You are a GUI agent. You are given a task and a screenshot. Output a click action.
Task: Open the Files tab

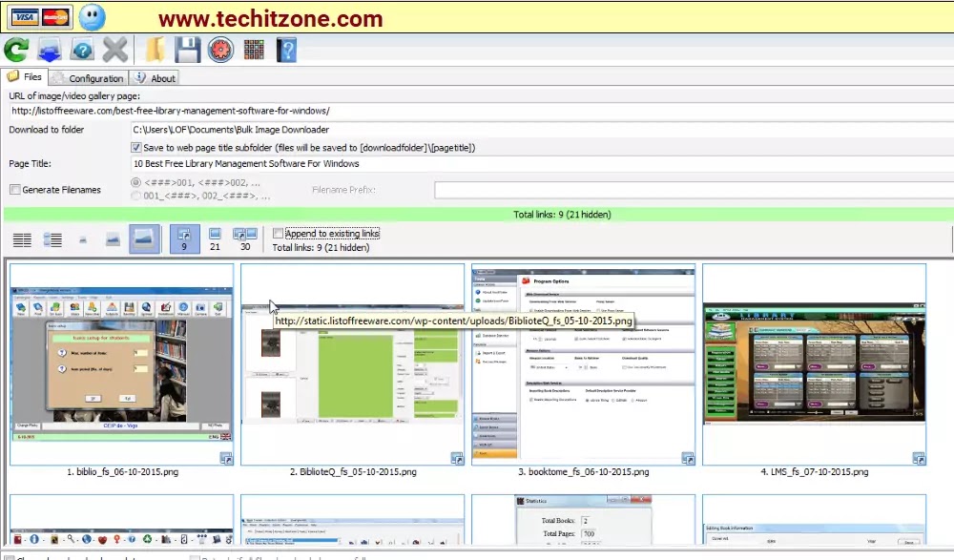click(x=25, y=76)
